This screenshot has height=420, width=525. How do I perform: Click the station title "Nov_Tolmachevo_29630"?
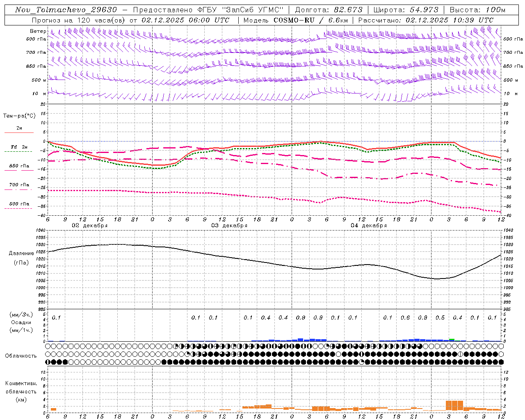tap(66, 10)
